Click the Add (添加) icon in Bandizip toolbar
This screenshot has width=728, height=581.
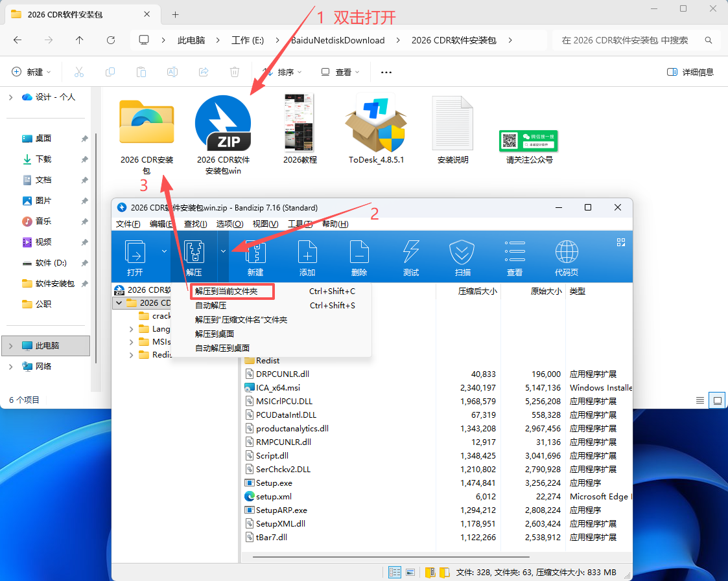(x=307, y=252)
